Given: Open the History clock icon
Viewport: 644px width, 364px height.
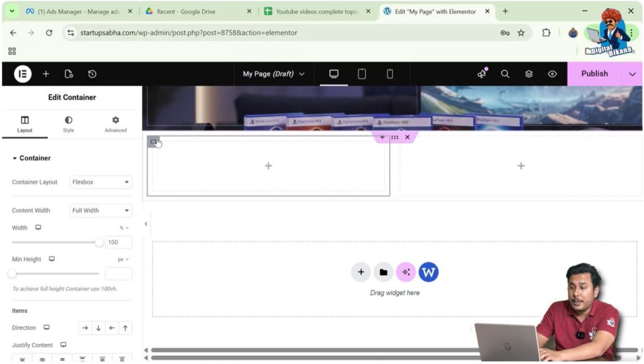Looking at the screenshot, I should point(92,74).
